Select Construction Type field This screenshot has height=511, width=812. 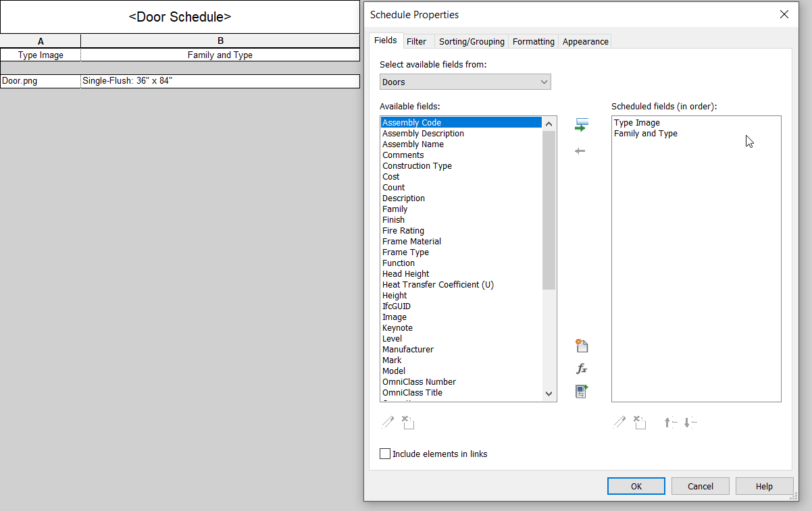(x=461, y=166)
